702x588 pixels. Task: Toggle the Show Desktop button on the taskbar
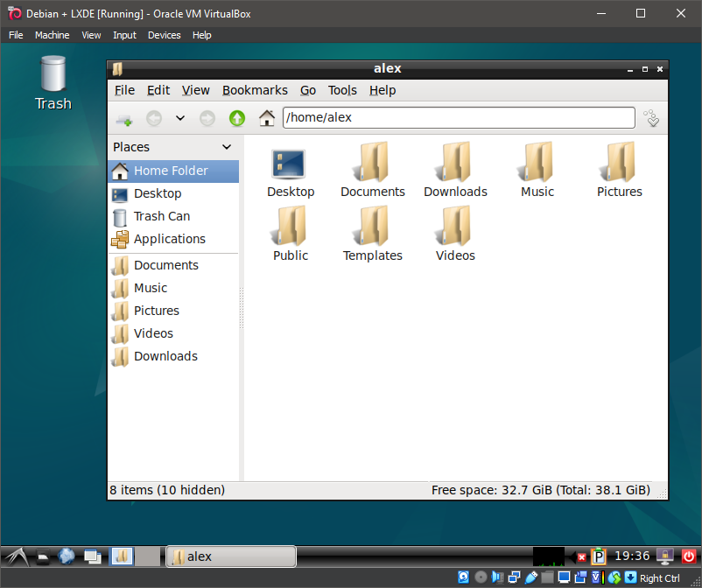[x=91, y=556]
